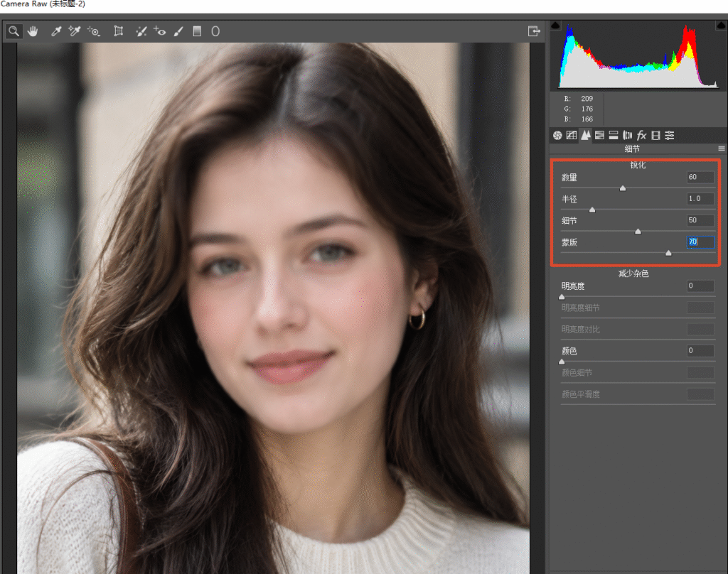
Task: Select the Adjustment Brush tool
Action: 178,31
